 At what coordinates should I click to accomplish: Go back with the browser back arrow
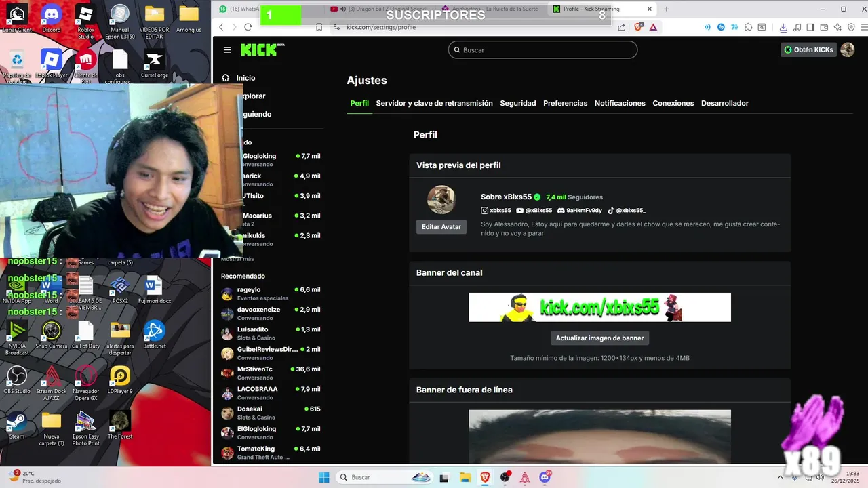pyautogui.click(x=221, y=27)
